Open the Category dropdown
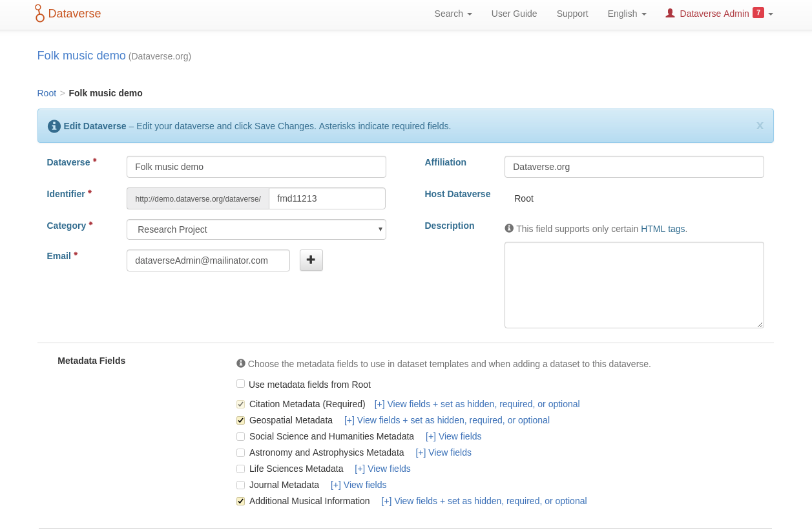Image resolution: width=812 pixels, height=530 pixels. 256,229
